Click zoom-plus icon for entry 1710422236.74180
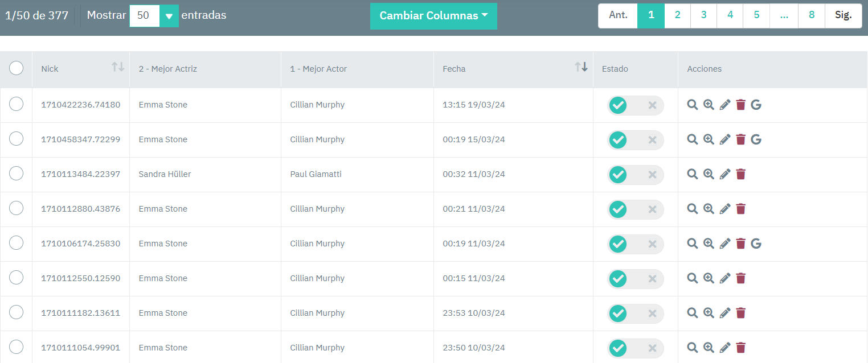 pos(709,105)
